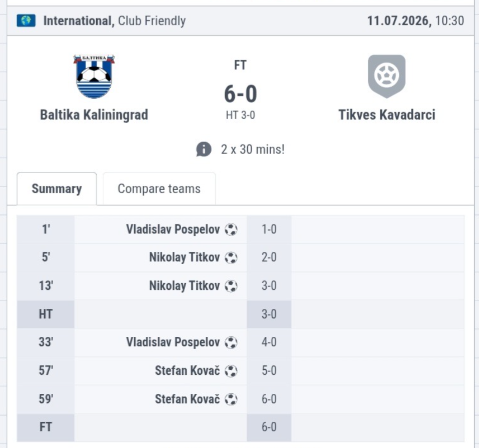
Task: Select scorer Vladislav Pospelov in minute 1 row
Action: pyautogui.click(x=173, y=230)
